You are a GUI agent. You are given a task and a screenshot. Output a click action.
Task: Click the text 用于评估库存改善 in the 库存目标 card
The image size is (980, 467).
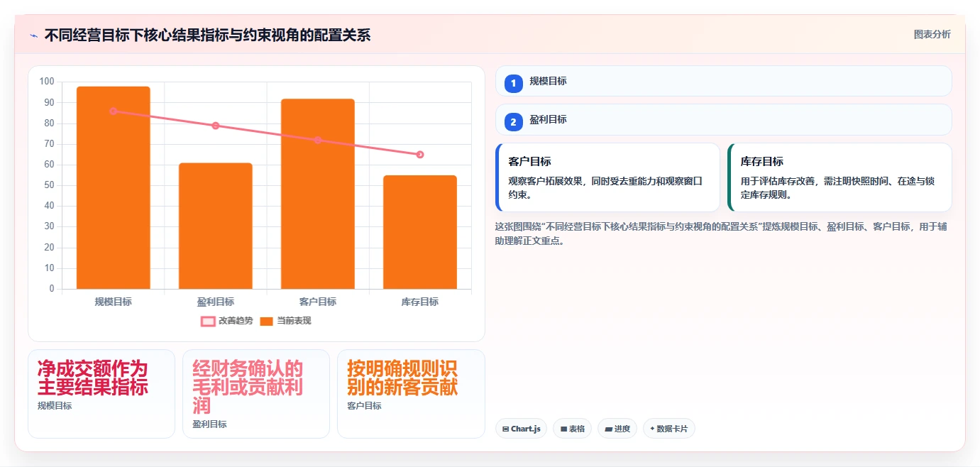777,181
